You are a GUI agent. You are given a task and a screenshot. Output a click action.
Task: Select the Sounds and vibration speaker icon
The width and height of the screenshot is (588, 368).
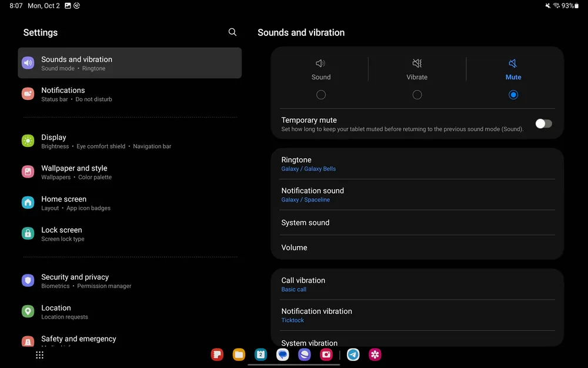(x=28, y=63)
